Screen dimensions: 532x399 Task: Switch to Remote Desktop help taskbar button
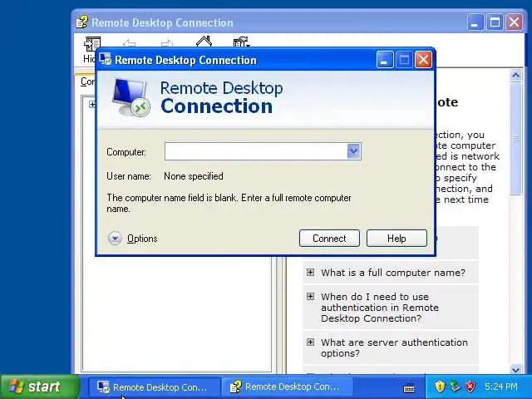(287, 387)
